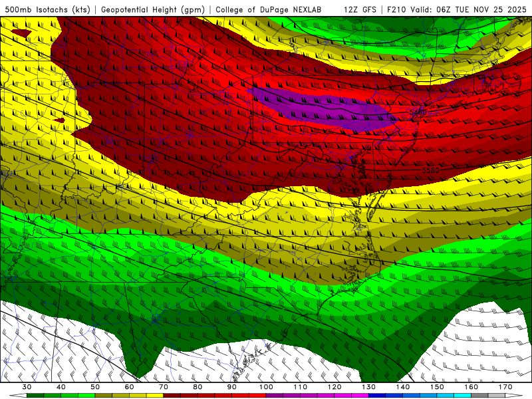The width and height of the screenshot is (532, 399).
Task: Click the brightest yellow colorbar swatch below 70
Action: [155, 396]
